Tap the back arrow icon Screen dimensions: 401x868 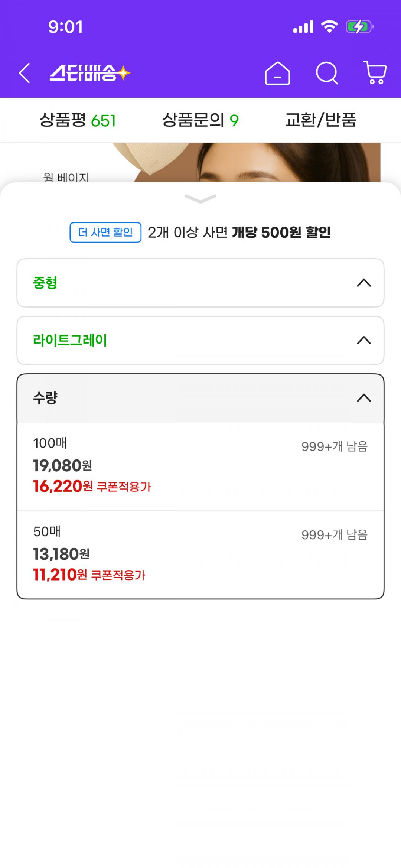[x=25, y=73]
